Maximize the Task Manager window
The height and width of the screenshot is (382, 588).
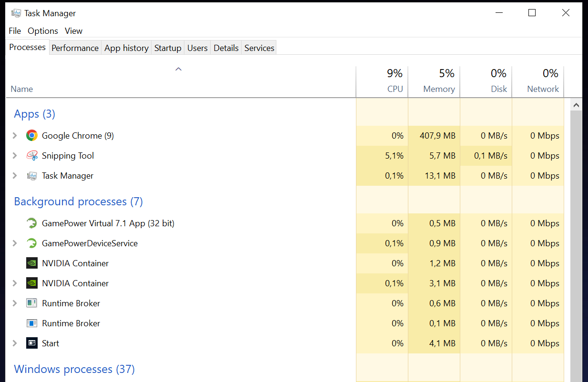click(x=532, y=13)
